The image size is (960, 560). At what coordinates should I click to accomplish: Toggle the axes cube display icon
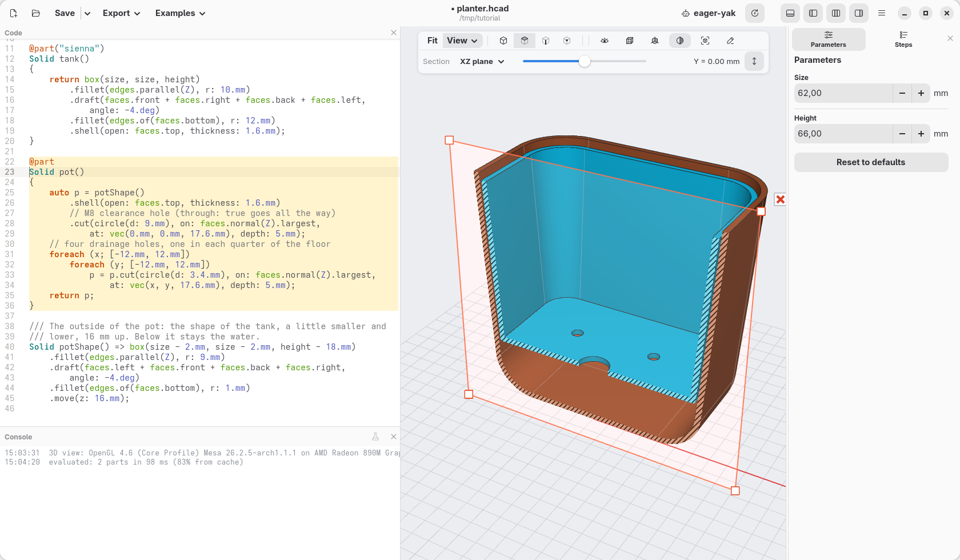pyautogui.click(x=655, y=41)
